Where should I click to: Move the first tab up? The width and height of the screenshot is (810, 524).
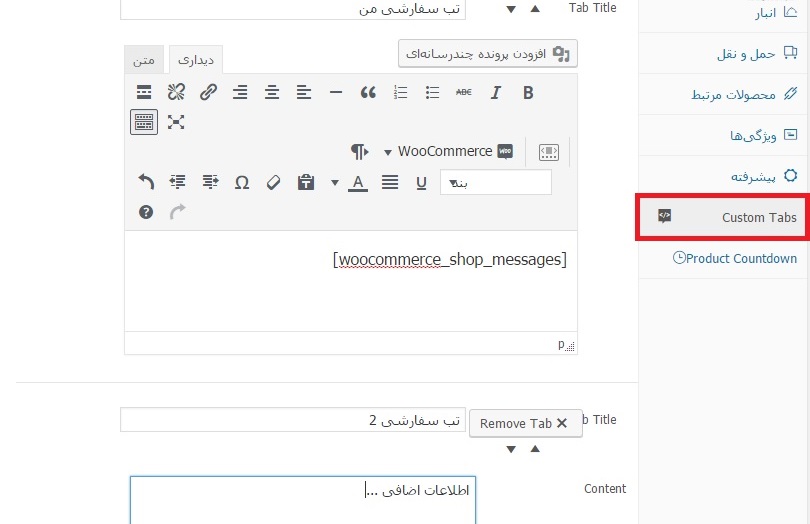pyautogui.click(x=535, y=9)
